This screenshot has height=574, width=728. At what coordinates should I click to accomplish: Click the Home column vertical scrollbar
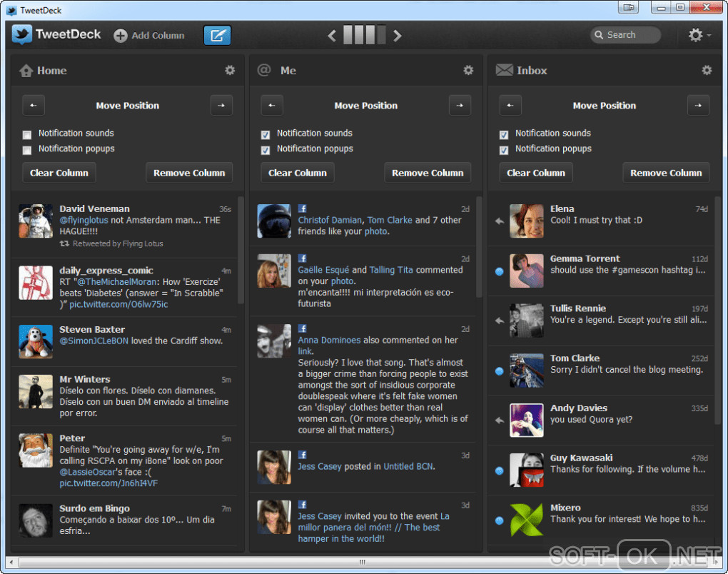coord(241,251)
